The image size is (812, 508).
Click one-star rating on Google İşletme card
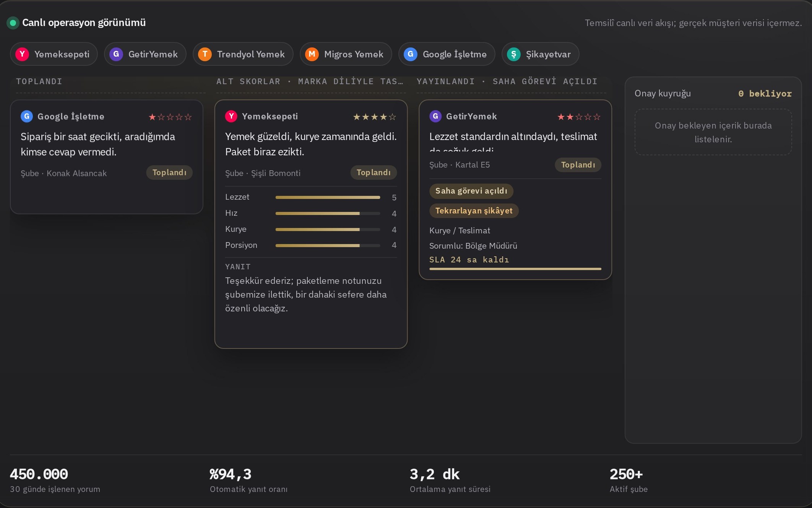tap(170, 117)
